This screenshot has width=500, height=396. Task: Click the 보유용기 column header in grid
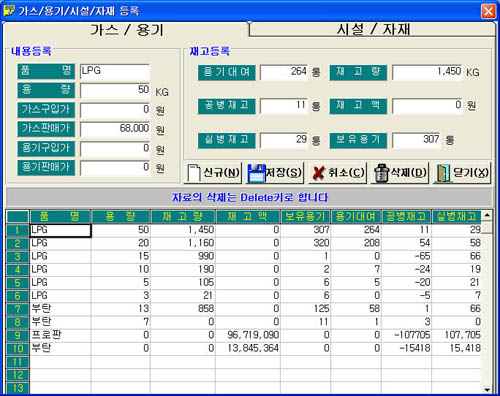[306, 217]
